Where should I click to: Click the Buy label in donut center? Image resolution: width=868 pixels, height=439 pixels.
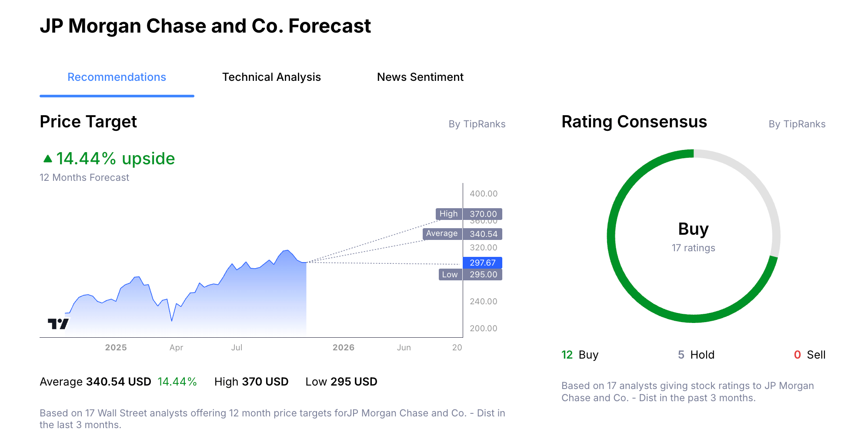(x=693, y=229)
